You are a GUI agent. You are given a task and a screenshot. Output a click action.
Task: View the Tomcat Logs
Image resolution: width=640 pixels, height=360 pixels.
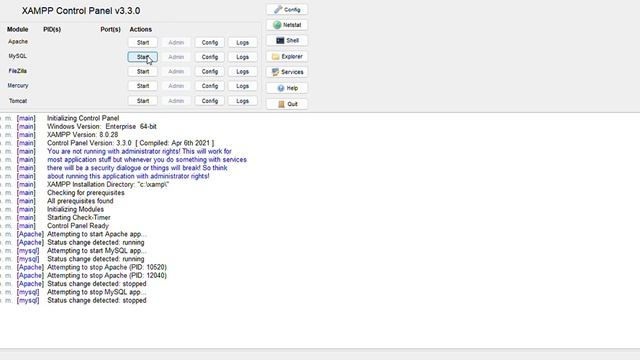(x=242, y=101)
